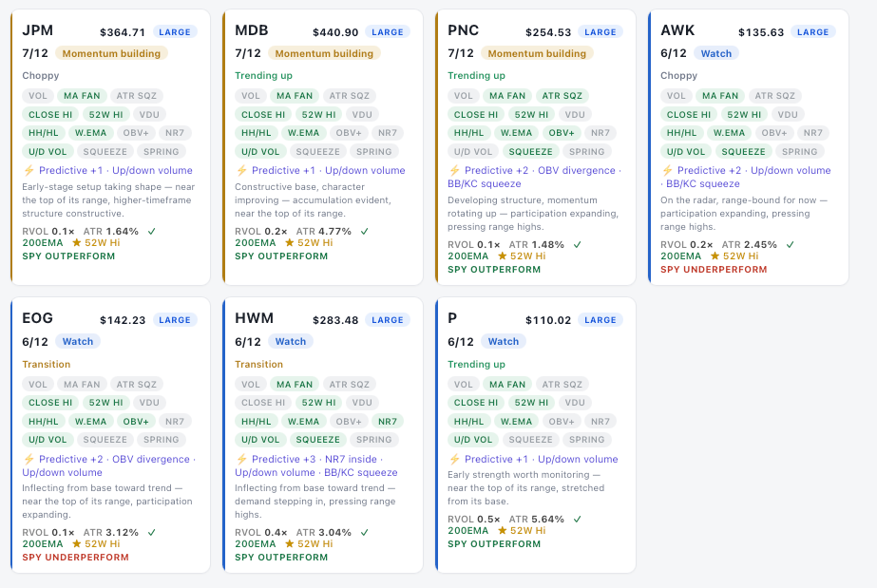Click the lightning bolt icon on HWM card

[x=241, y=459]
